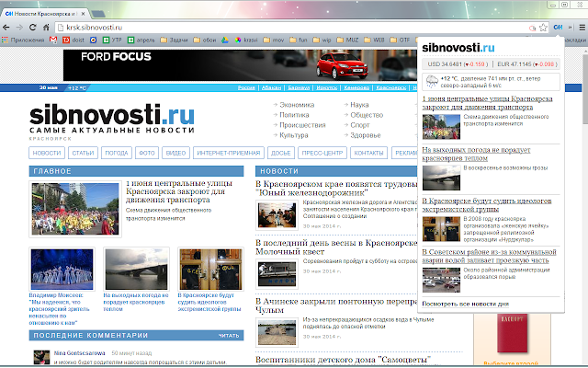
Task: Open the Задачи bookmarks folder
Action: [x=174, y=40]
